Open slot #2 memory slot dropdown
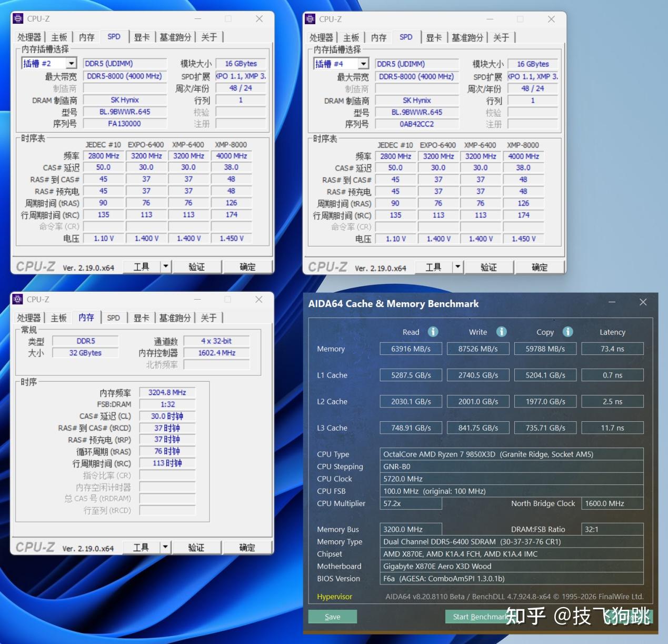668x644 pixels. click(x=72, y=63)
